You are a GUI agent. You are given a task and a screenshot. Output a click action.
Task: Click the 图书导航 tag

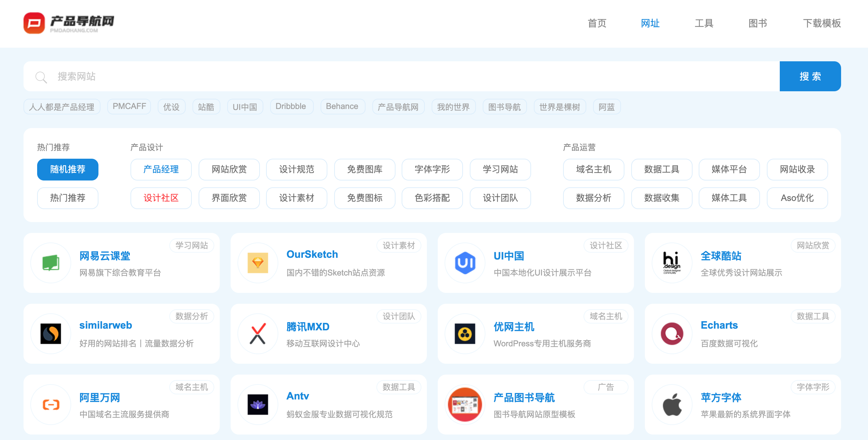pyautogui.click(x=505, y=107)
